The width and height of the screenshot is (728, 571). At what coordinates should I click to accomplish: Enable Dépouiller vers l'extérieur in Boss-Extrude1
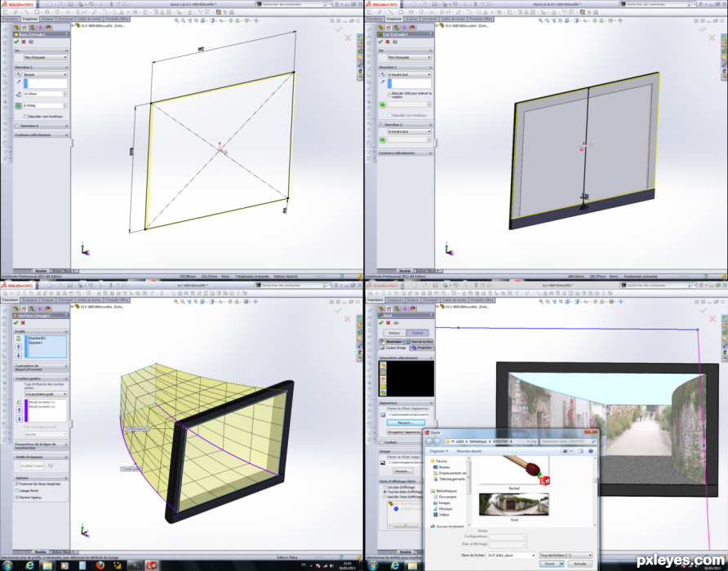coord(26,117)
